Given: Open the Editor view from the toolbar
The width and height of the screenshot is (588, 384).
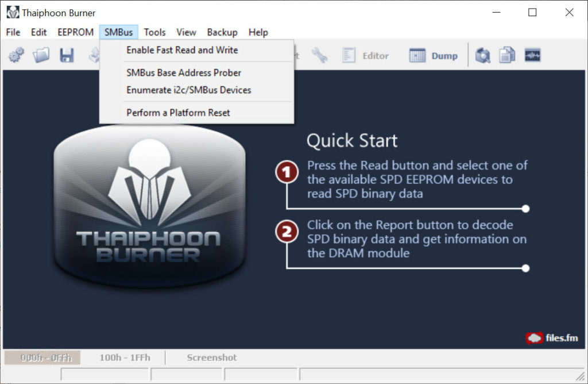Looking at the screenshot, I should [367, 55].
